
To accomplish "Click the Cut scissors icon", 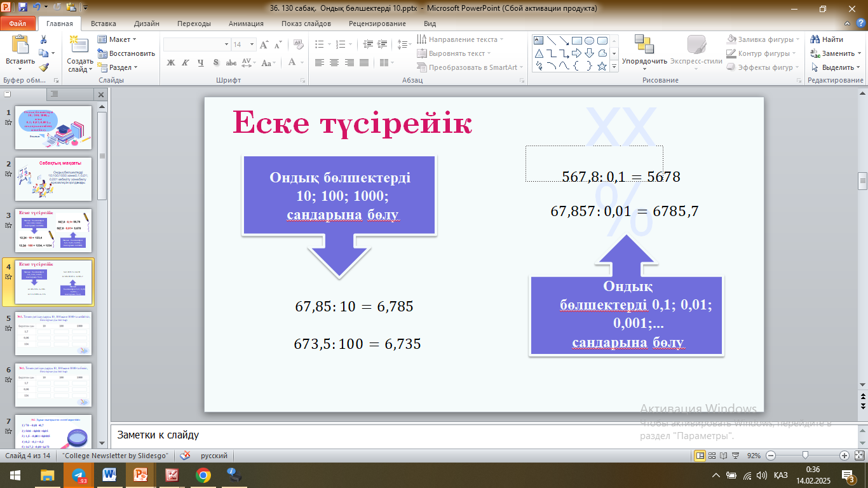I will click(x=44, y=39).
